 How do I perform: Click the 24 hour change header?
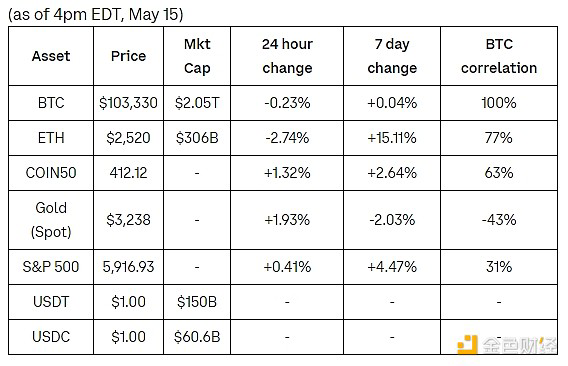[287, 56]
